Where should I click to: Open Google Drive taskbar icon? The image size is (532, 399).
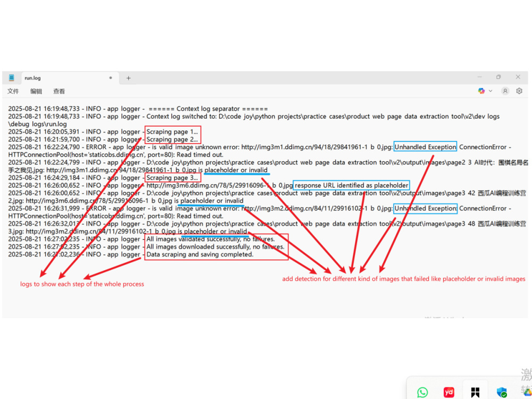(528, 393)
